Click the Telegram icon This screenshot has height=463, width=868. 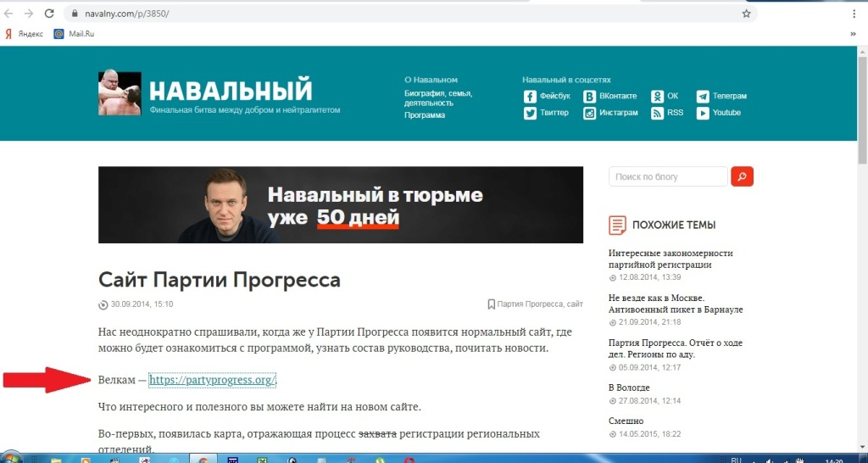pyautogui.click(x=703, y=97)
